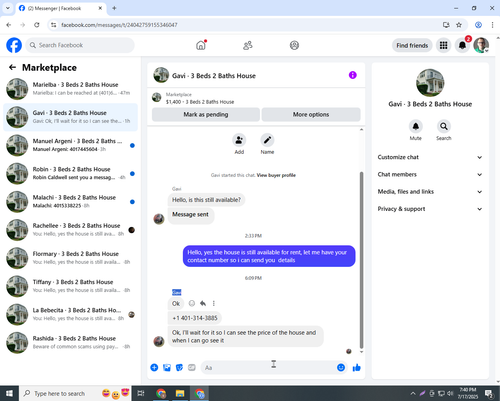Open conversation information purple icon
The height and width of the screenshot is (401, 500).
click(x=353, y=75)
